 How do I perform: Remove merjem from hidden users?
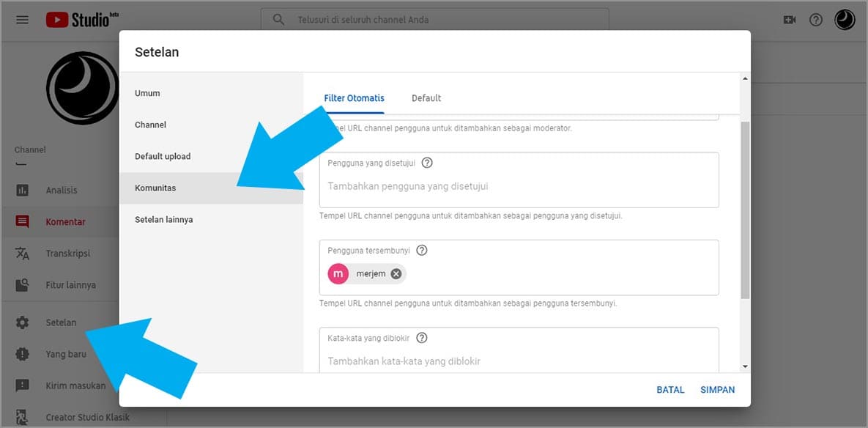(396, 274)
